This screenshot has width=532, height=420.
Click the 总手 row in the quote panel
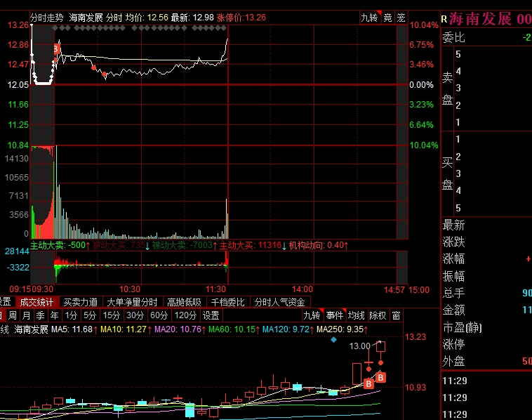pos(486,293)
